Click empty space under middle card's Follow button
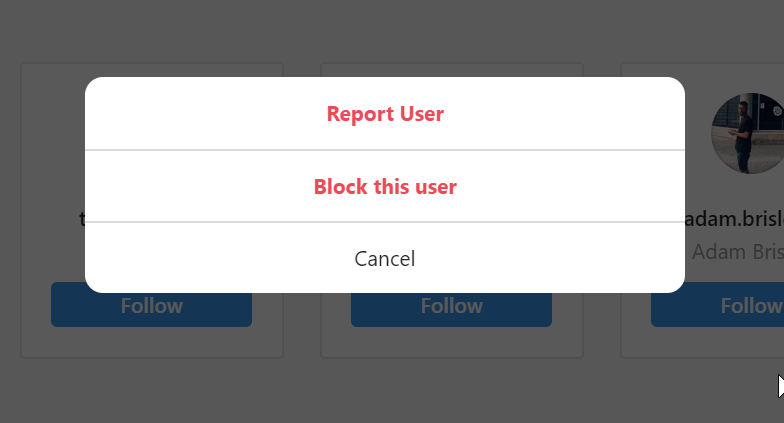 click(x=451, y=341)
